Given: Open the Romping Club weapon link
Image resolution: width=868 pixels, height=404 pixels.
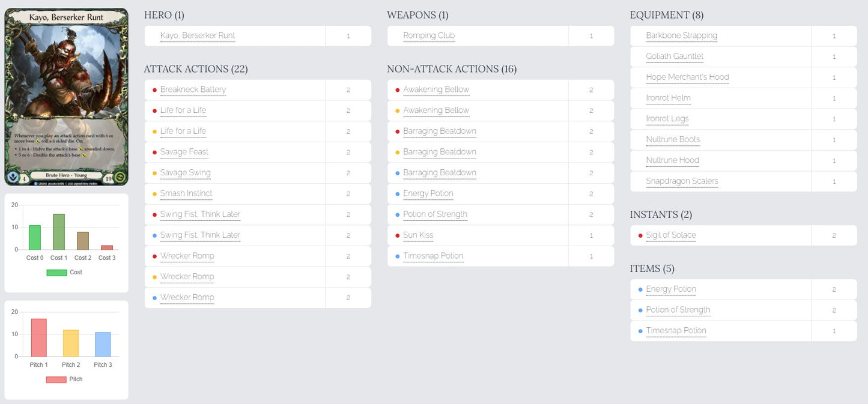Looking at the screenshot, I should pos(429,35).
